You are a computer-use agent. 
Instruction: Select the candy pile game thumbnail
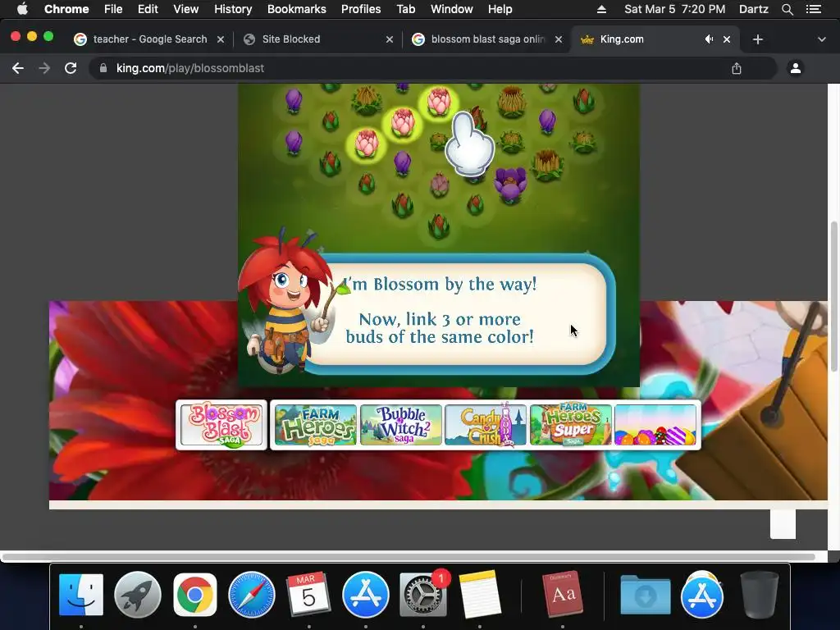tap(655, 425)
